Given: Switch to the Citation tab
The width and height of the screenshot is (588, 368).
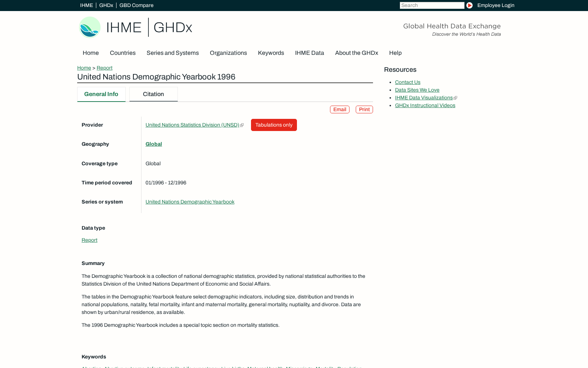Looking at the screenshot, I should (153, 94).
